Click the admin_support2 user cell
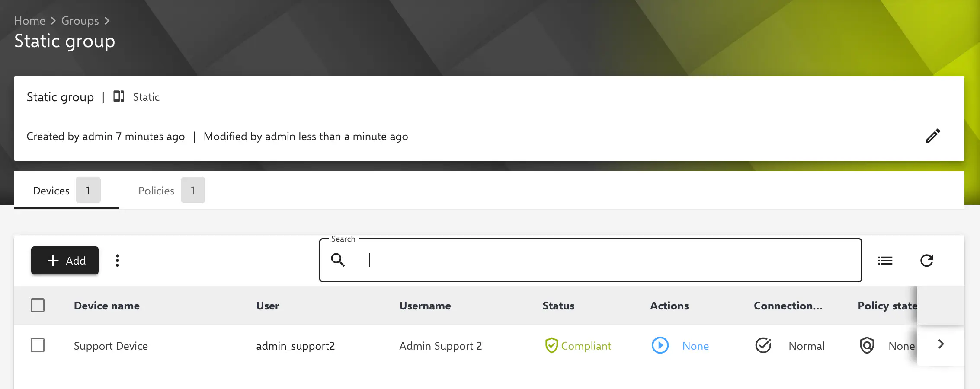 pos(295,346)
